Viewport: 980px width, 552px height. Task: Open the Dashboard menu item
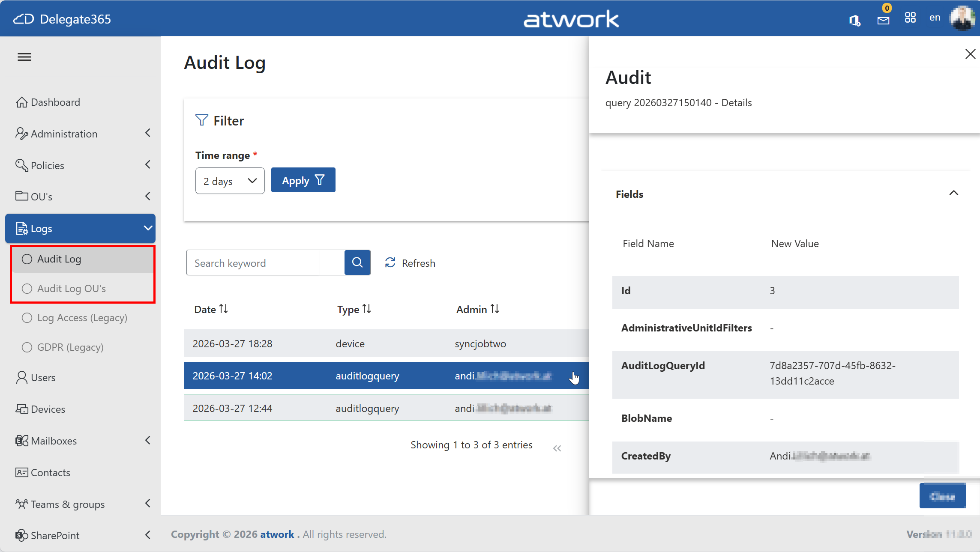[55, 102]
